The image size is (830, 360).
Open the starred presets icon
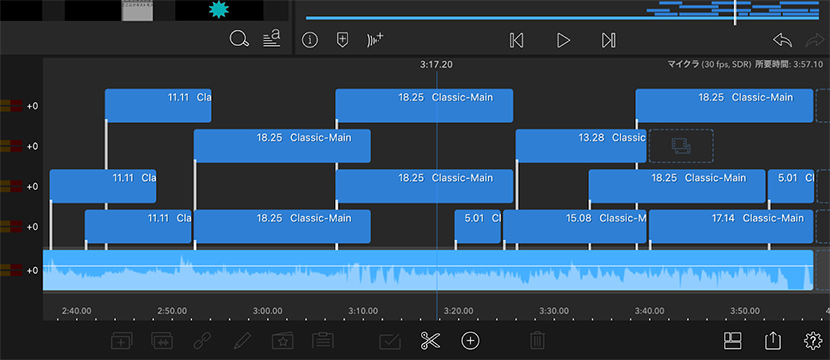point(283,340)
